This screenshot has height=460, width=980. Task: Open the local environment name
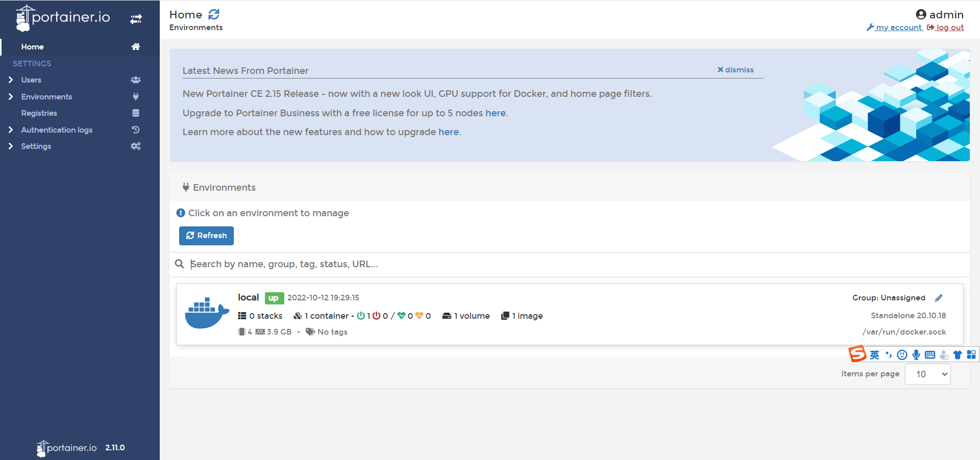pos(248,298)
